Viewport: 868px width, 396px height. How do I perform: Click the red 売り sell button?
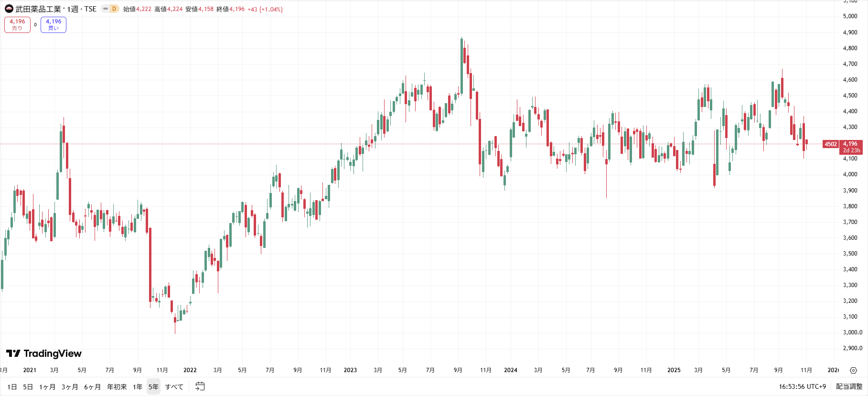[x=17, y=25]
